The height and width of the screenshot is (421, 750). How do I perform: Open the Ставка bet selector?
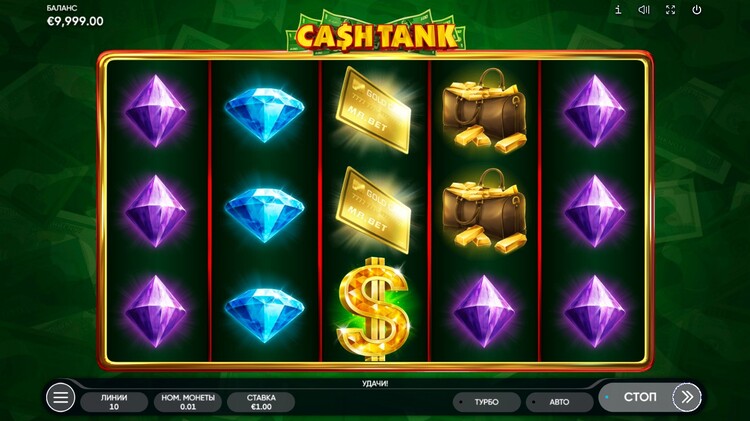261,402
